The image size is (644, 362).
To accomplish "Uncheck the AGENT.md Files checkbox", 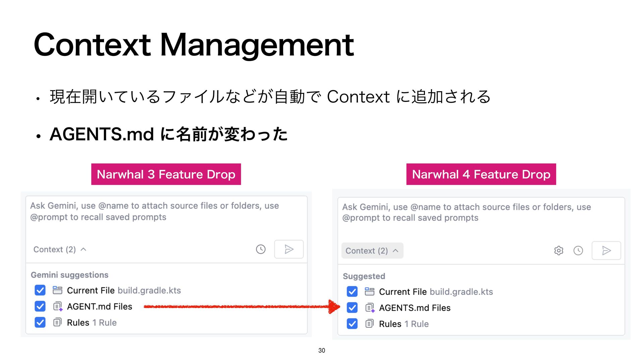I will click(40, 306).
